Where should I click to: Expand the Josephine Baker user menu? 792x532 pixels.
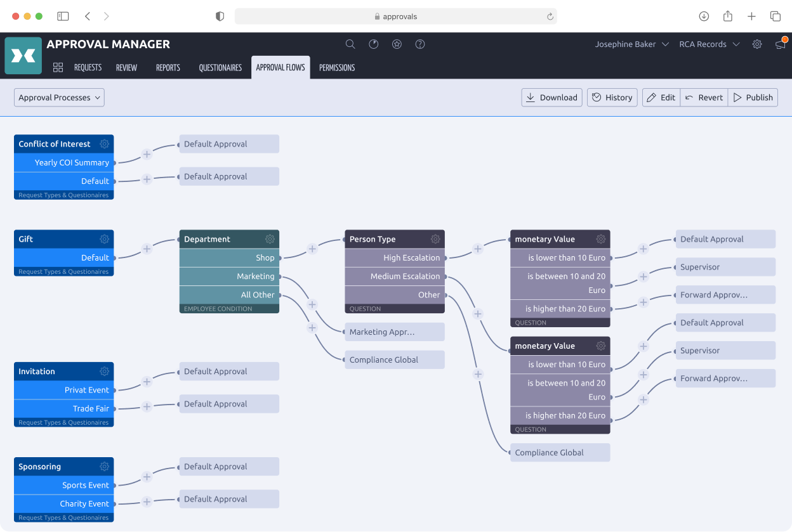[x=631, y=44]
